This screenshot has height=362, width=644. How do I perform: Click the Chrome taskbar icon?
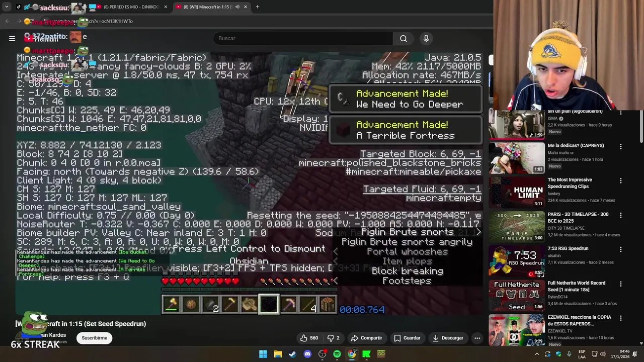pos(352,354)
